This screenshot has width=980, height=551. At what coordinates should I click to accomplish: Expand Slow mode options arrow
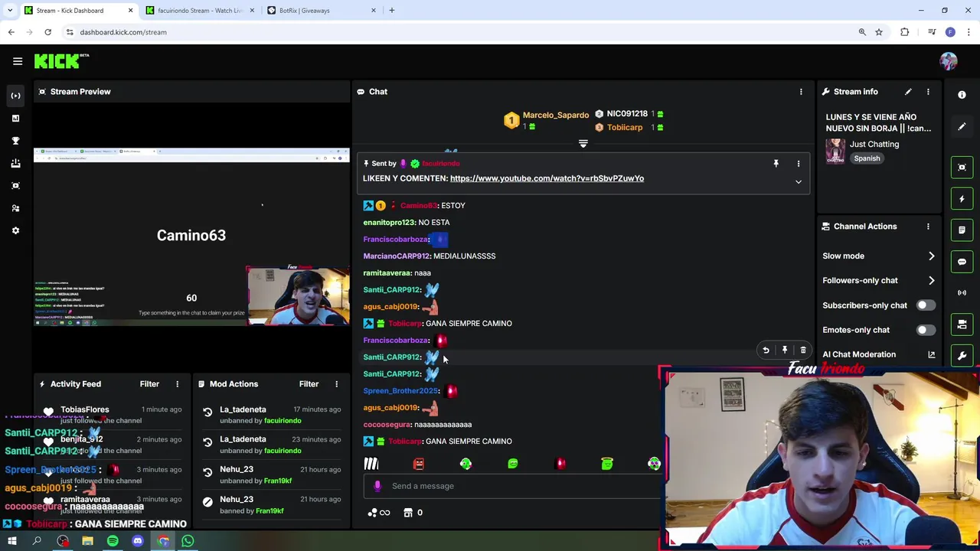point(931,256)
